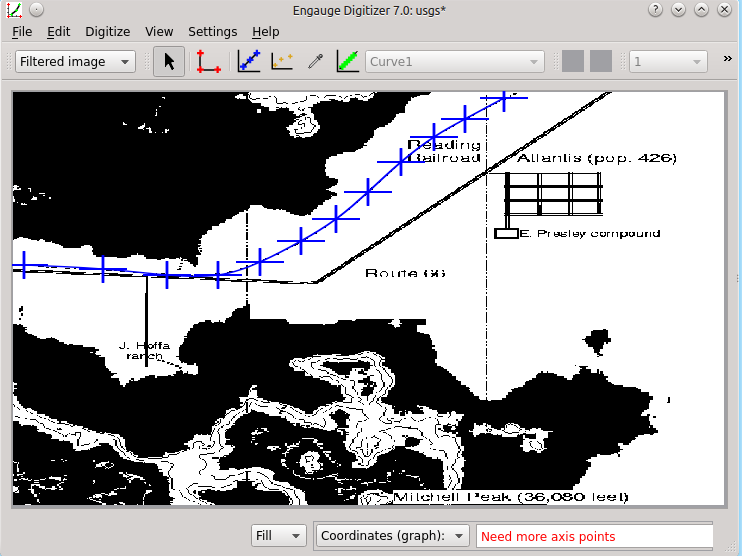
Task: Open the Settings menu
Action: pos(212,31)
